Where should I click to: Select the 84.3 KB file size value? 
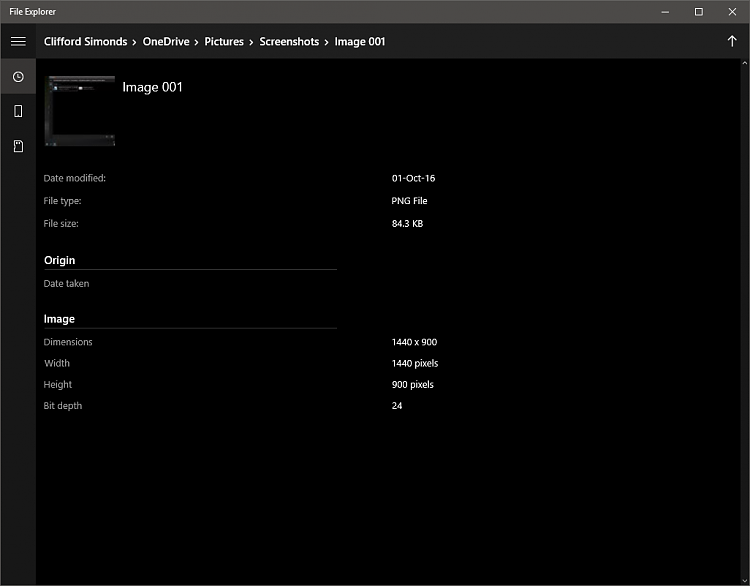(x=407, y=223)
